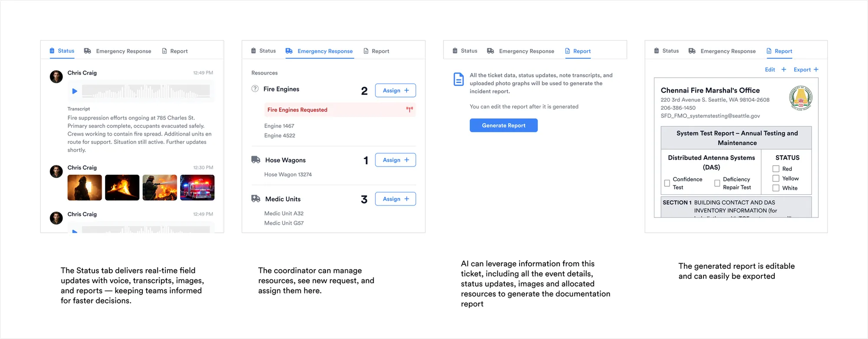The width and height of the screenshot is (868, 339).
Task: Click Assign next to Medic Units
Action: coord(395,199)
